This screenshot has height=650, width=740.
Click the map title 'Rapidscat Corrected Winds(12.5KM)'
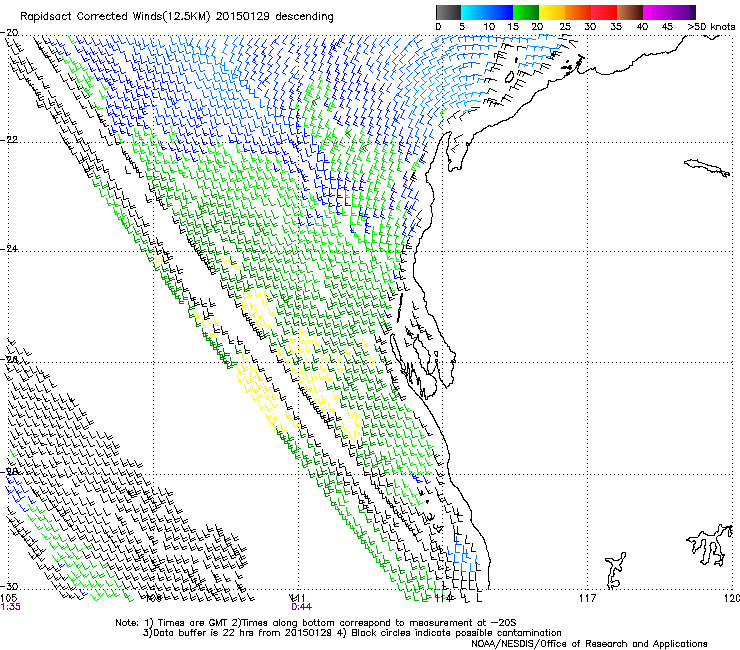[x=116, y=17]
